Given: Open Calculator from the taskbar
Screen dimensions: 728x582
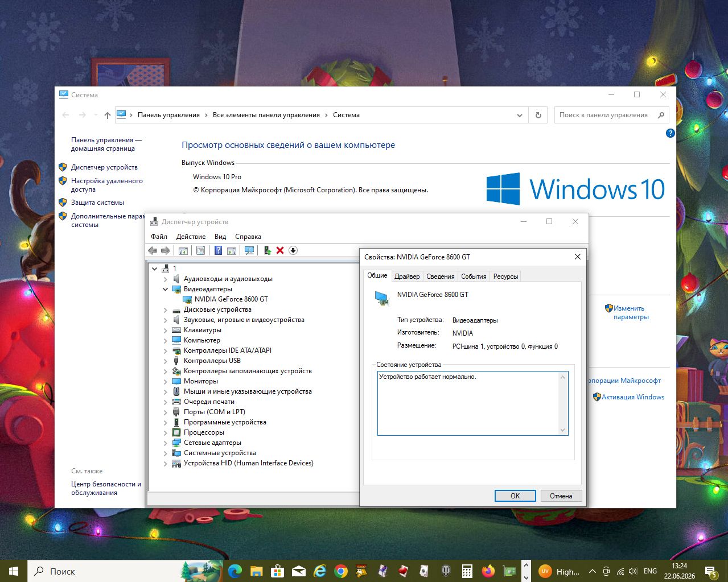Looking at the screenshot, I should coord(467,571).
